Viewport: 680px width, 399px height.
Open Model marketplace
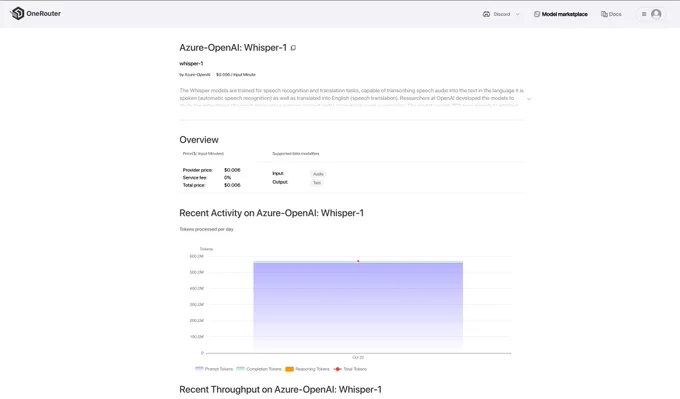[565, 14]
